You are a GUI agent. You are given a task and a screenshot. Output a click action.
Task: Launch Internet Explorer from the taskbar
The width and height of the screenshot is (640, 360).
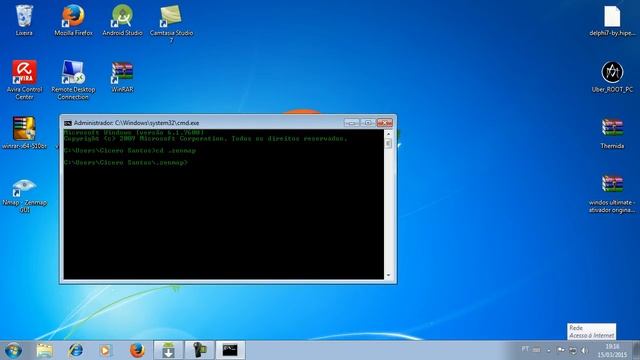point(76,350)
